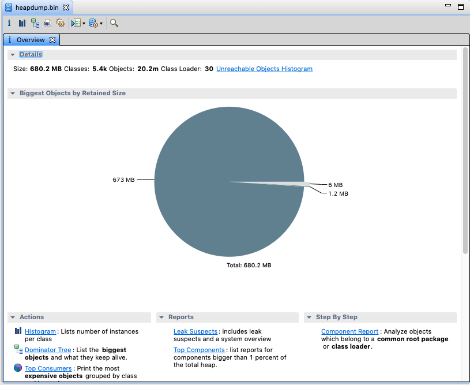470x385 pixels.
Task: Click the Class Loader 30 value
Action: (x=209, y=69)
